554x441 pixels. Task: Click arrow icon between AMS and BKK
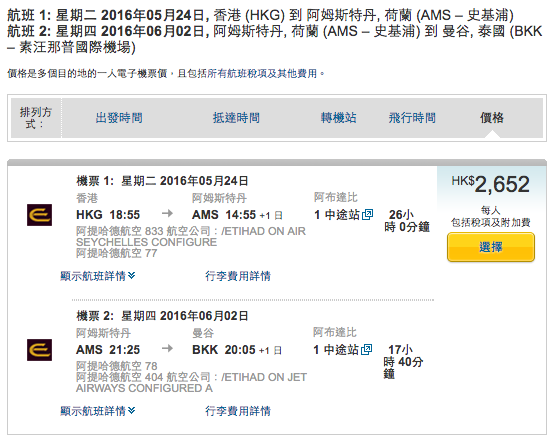coord(167,348)
